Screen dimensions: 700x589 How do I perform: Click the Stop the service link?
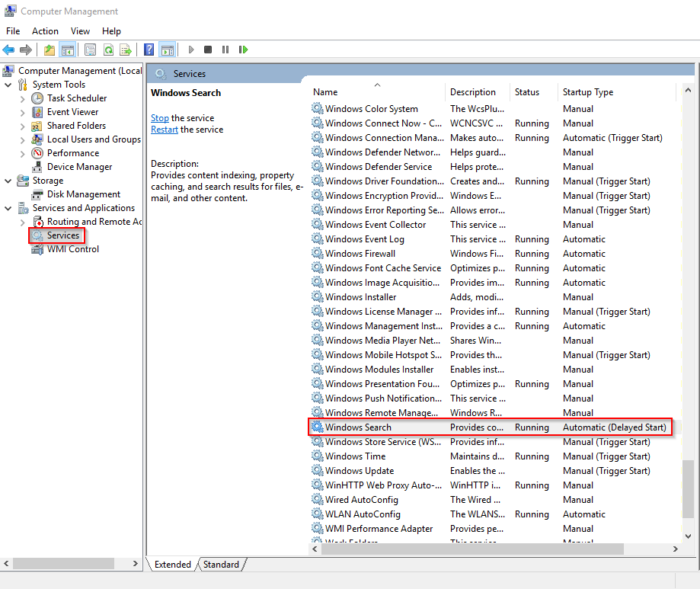[x=160, y=118]
